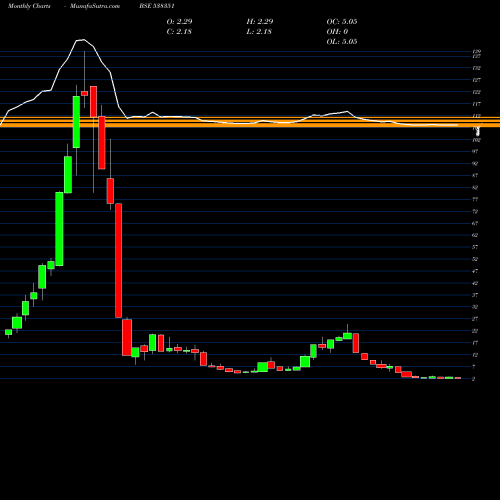Screen dimensions: 500x500
Task: Click the 27 price axis label
Action: tap(475, 319)
